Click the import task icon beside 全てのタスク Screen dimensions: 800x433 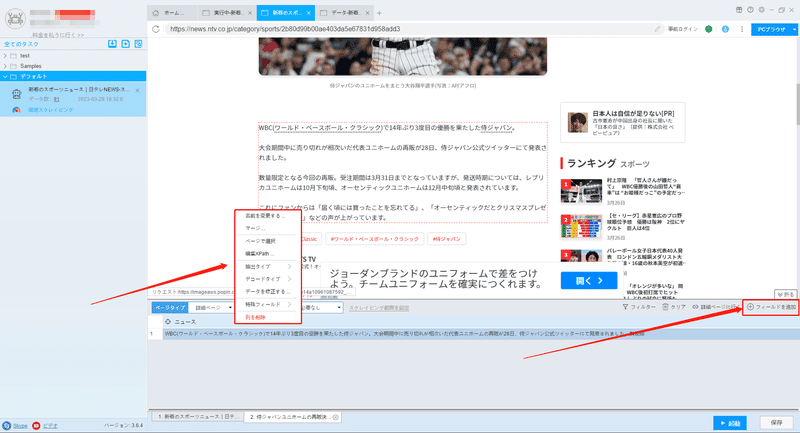(x=112, y=44)
